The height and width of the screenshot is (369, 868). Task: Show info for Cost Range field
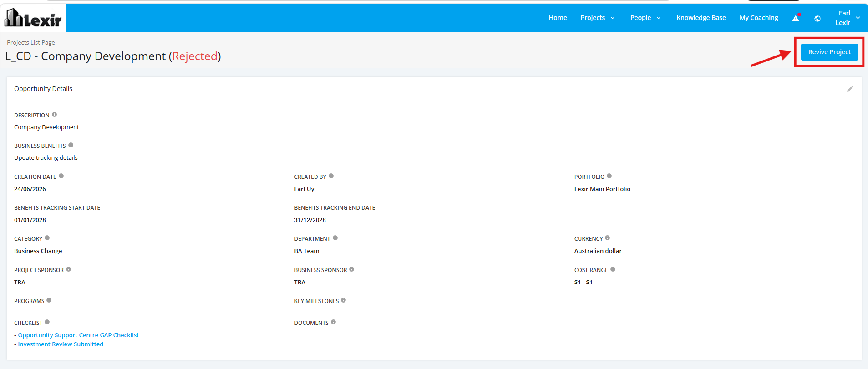click(613, 269)
